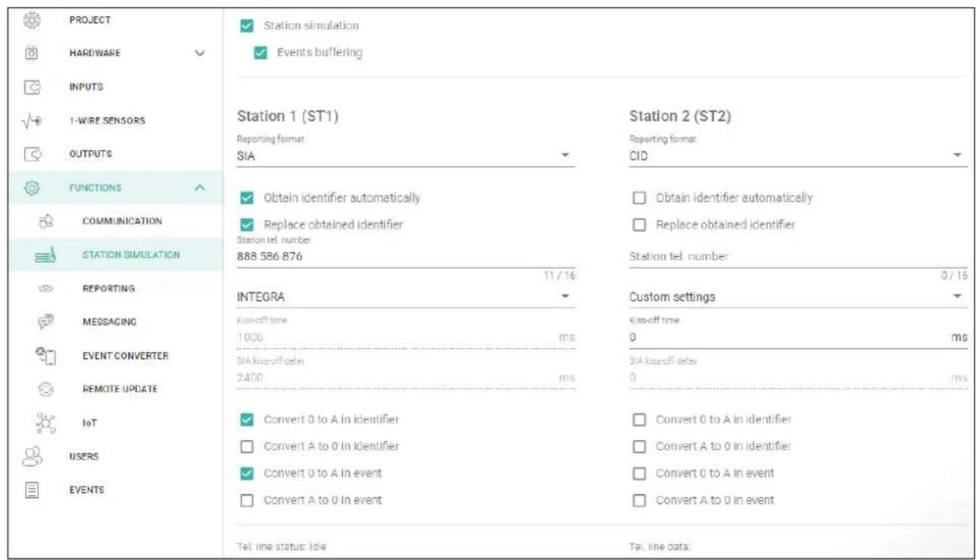
Task: Click Station 1 Kiss-off time 1000 field
Action: click(x=405, y=337)
